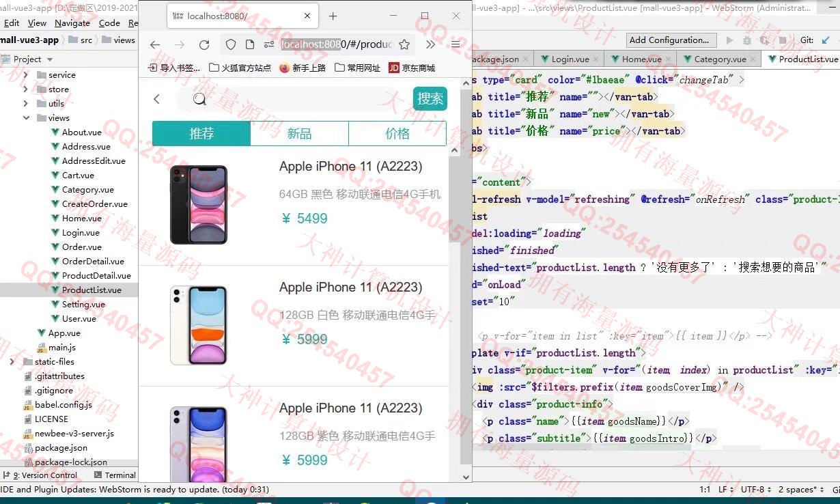The image size is (840, 504).
Task: Select the 新品 product tab
Action: click(299, 134)
